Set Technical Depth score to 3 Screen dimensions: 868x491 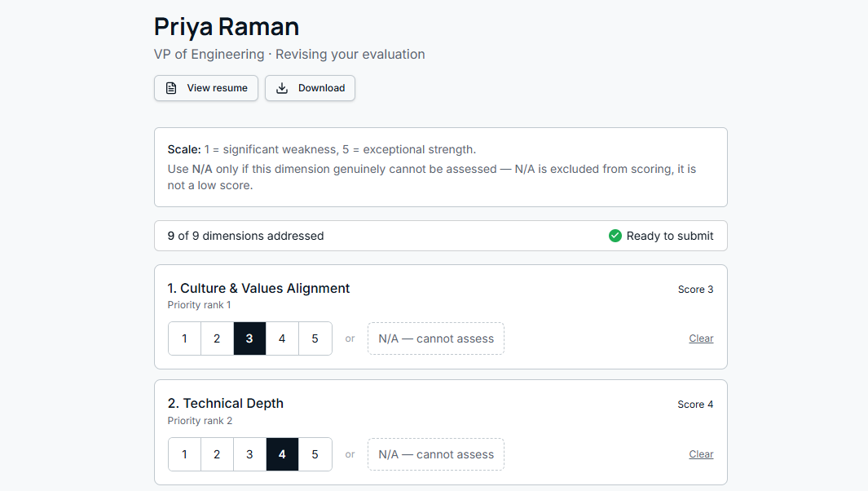click(249, 454)
